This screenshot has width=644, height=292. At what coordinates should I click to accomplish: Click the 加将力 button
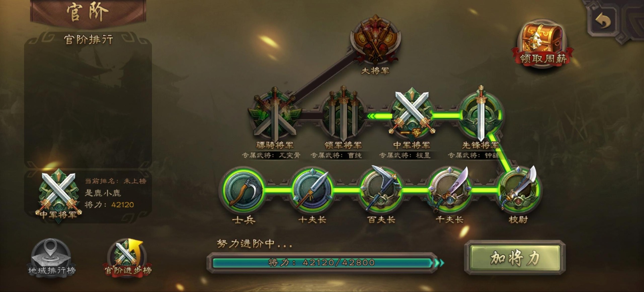click(515, 258)
